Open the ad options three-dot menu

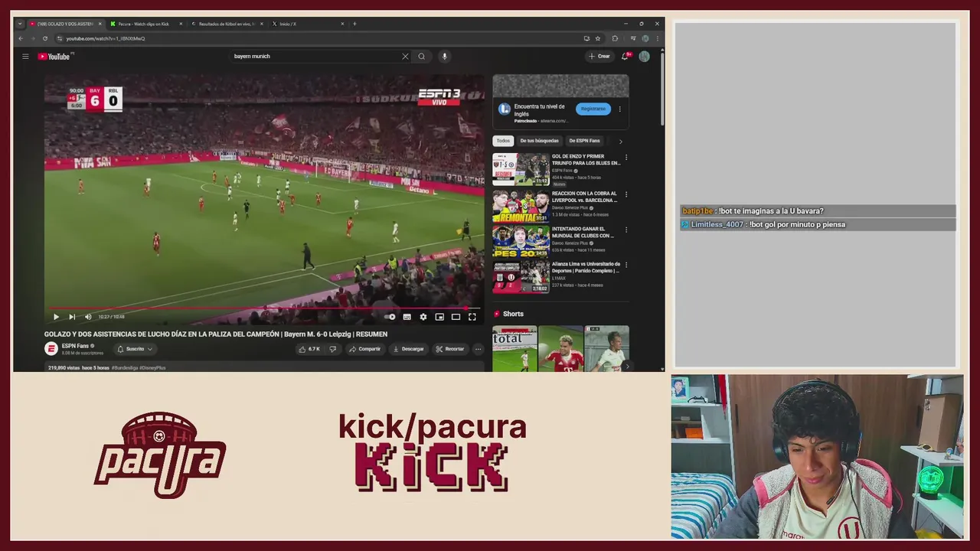[x=619, y=109]
